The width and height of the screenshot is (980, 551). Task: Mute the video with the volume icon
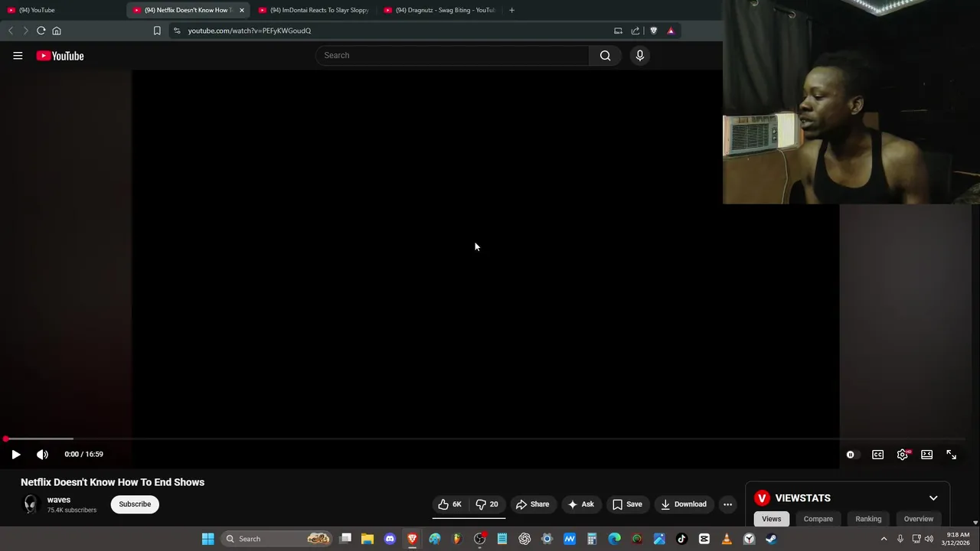tap(42, 455)
